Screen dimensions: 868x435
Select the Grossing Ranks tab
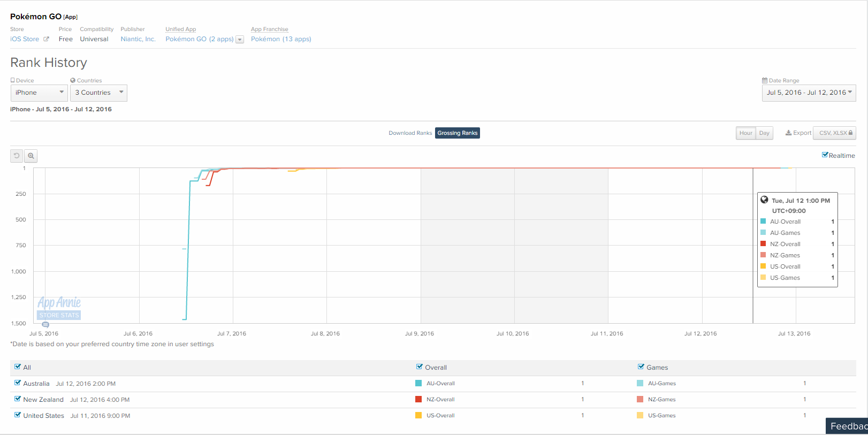click(x=457, y=133)
